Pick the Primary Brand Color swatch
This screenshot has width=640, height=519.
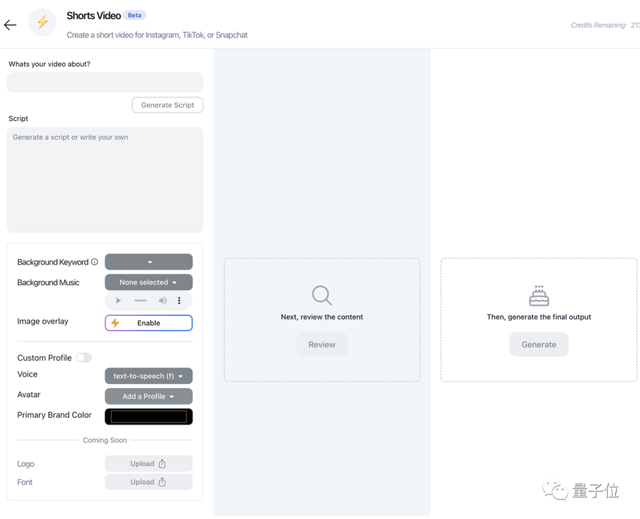click(x=148, y=416)
